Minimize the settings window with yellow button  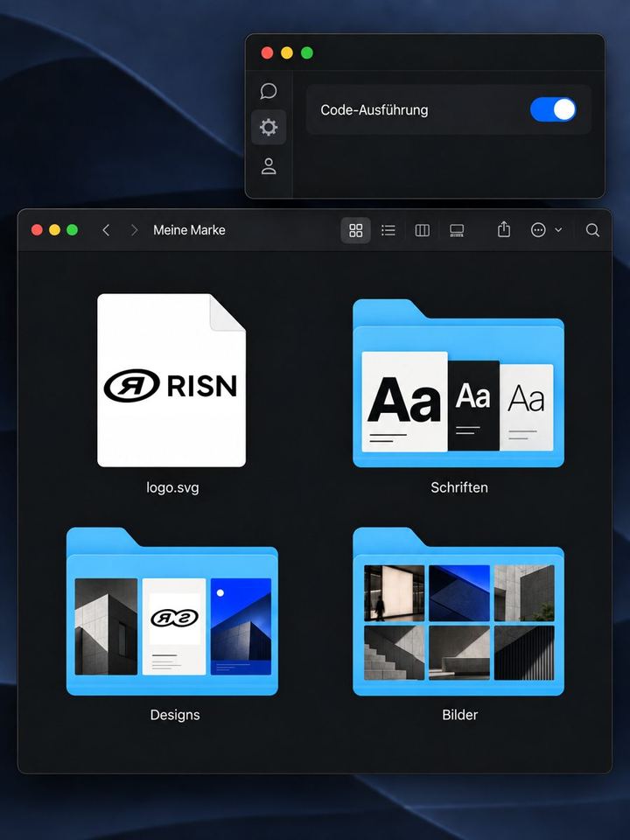pyautogui.click(x=287, y=52)
